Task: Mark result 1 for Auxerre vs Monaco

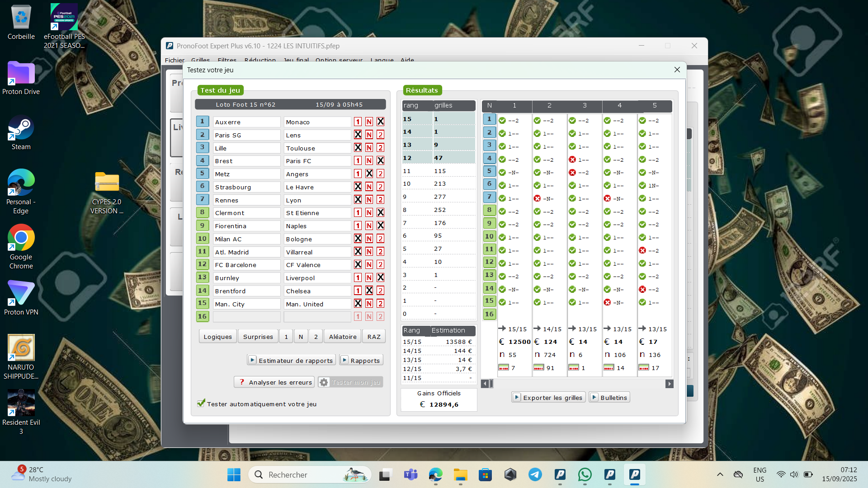Action: tap(358, 122)
